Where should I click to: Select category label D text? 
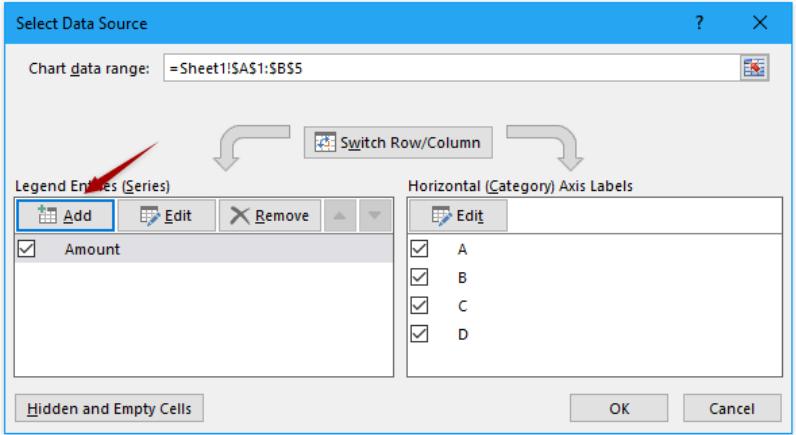point(462,334)
